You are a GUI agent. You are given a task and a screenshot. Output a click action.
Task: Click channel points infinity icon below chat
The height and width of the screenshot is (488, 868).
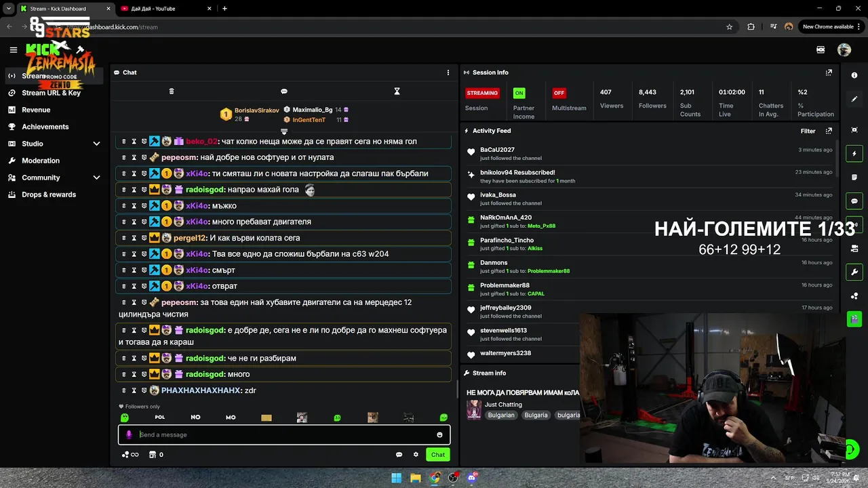point(130,455)
